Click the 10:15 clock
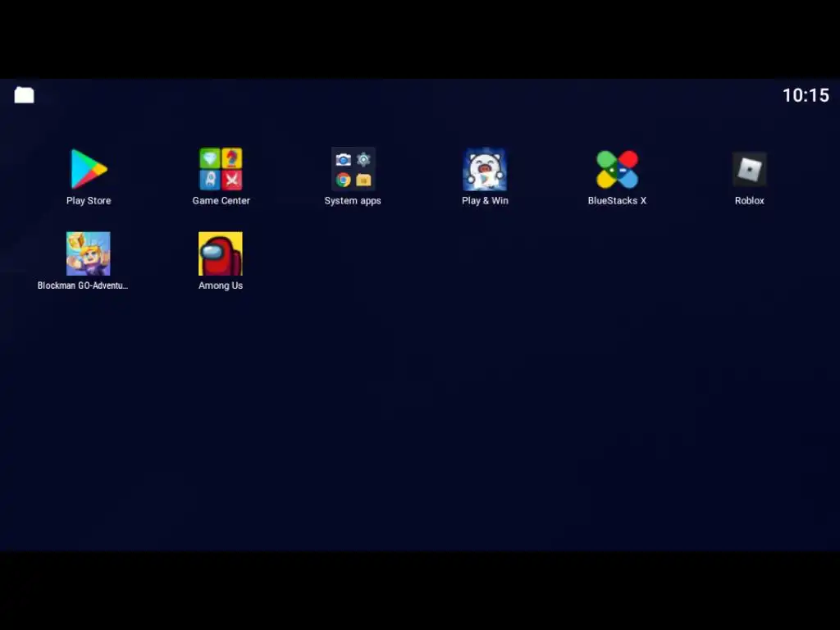 [x=806, y=95]
